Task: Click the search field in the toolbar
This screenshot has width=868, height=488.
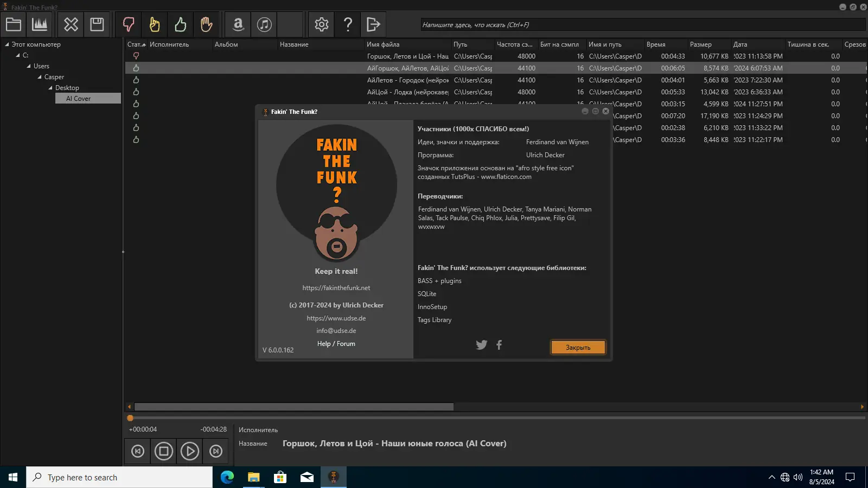Action: coord(643,25)
